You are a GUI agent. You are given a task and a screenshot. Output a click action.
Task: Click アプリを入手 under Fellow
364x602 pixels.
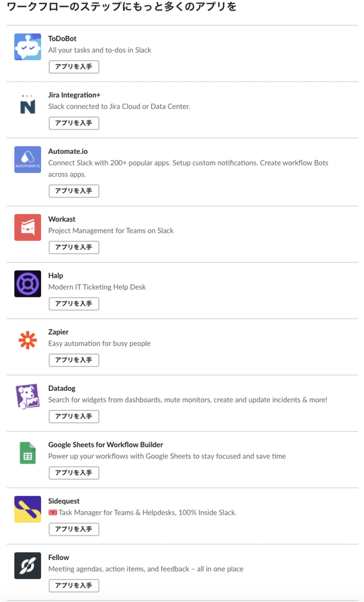pos(74,585)
